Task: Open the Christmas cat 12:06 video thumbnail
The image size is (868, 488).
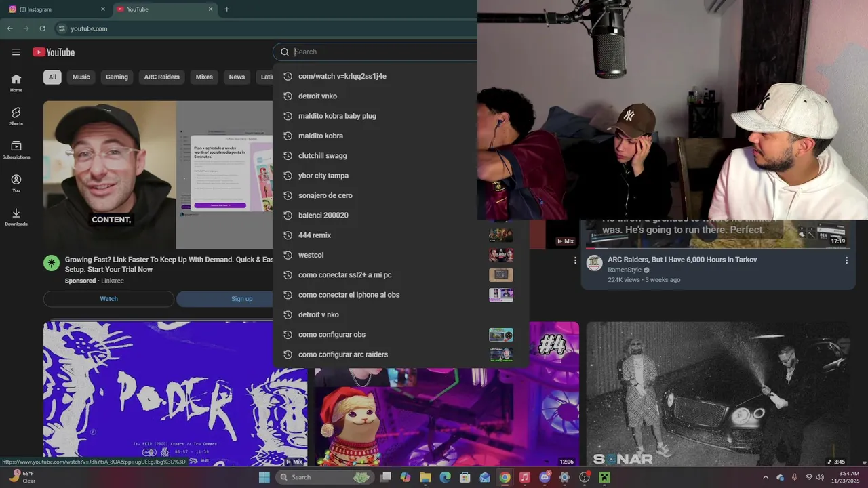Action: coord(447,417)
